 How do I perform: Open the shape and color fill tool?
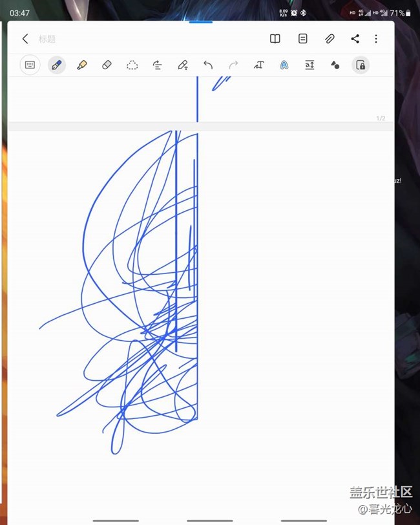pyautogui.click(x=335, y=65)
